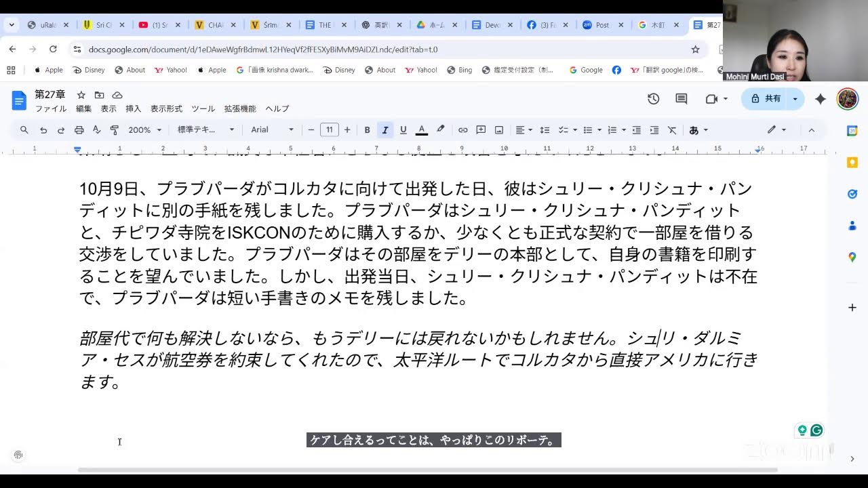The height and width of the screenshot is (488, 868).
Task: Get add-ons with the plus icon
Action: click(x=852, y=308)
